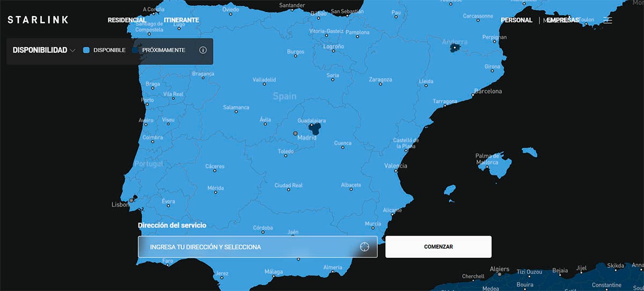Click the DISPONIBLE legend label
644x291 pixels.
point(109,50)
